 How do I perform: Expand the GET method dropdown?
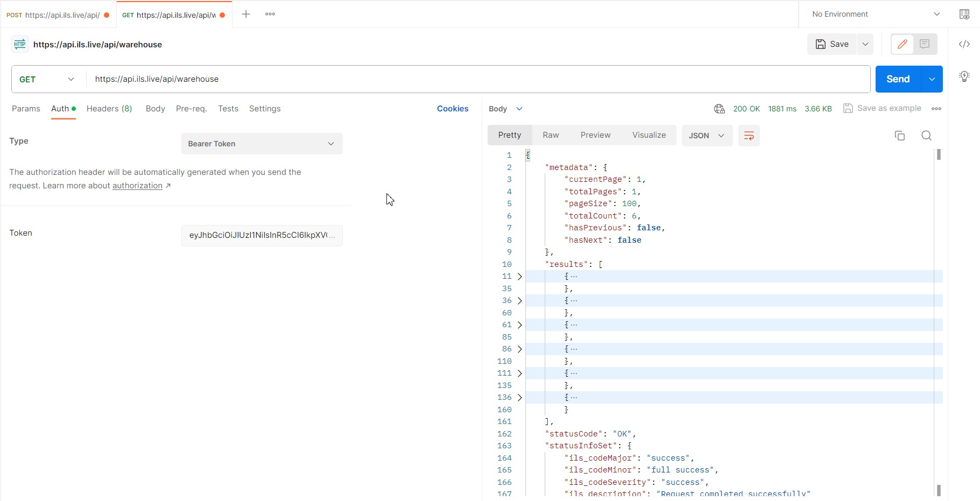pyautogui.click(x=70, y=79)
